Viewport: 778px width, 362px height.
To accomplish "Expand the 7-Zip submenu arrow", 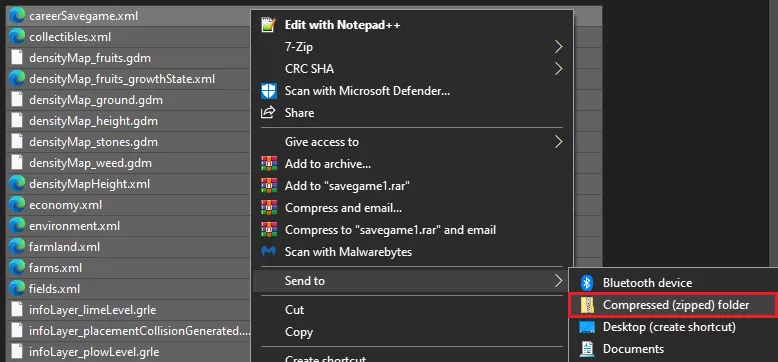I will 559,47.
